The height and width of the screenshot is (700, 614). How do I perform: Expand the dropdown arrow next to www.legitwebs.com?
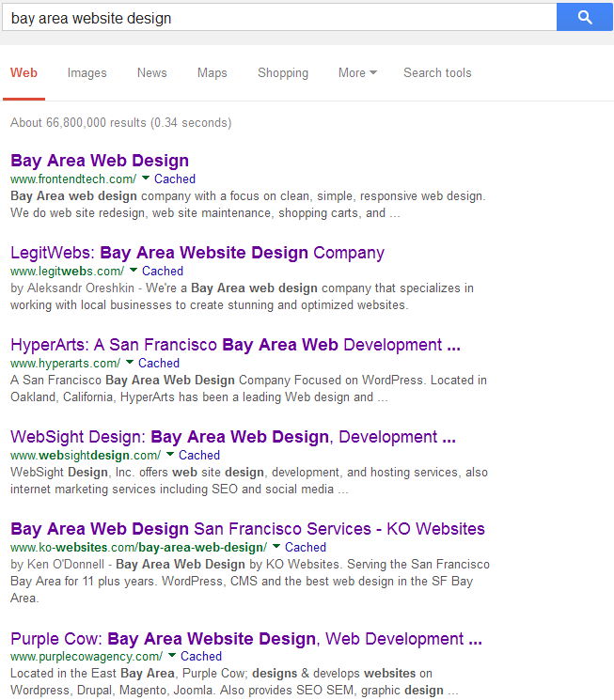(x=134, y=270)
